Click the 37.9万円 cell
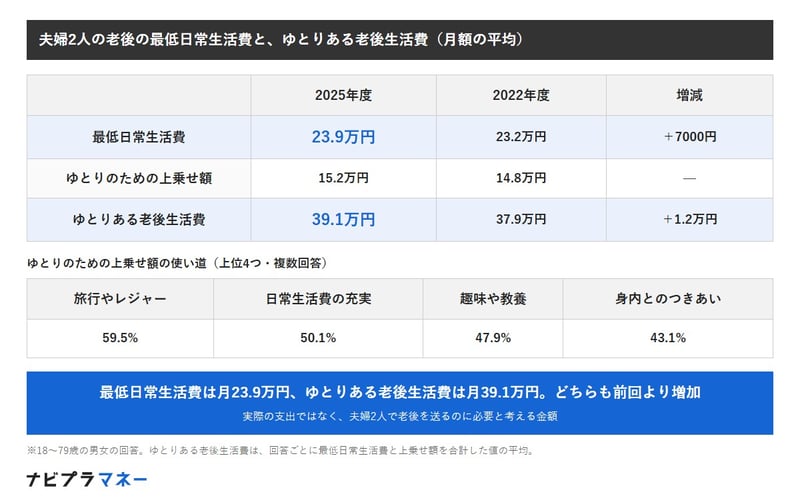The width and height of the screenshot is (800, 498). pyautogui.click(x=521, y=219)
